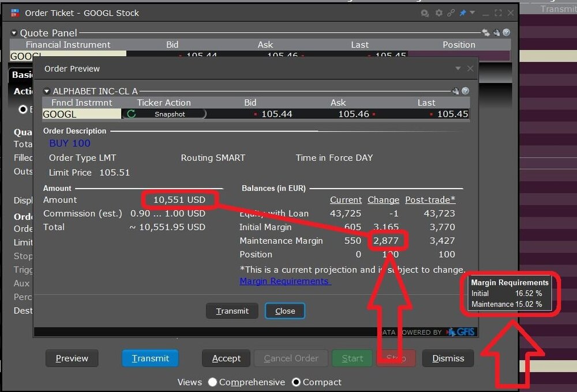
Task: Click the 105.45 last price in Order Preview
Action: (452, 114)
